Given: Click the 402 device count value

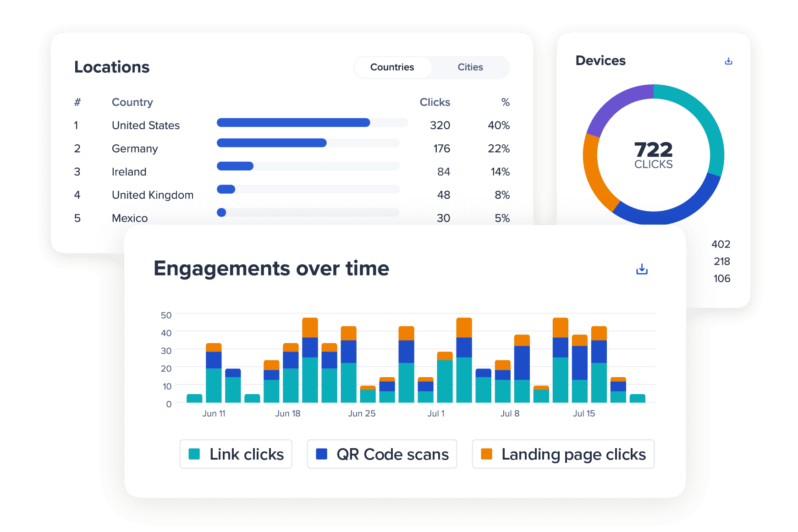Looking at the screenshot, I should pyautogui.click(x=721, y=244).
